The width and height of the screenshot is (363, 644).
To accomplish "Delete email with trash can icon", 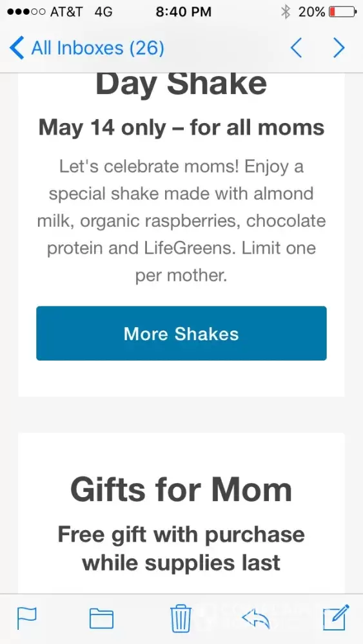I will pos(181,618).
